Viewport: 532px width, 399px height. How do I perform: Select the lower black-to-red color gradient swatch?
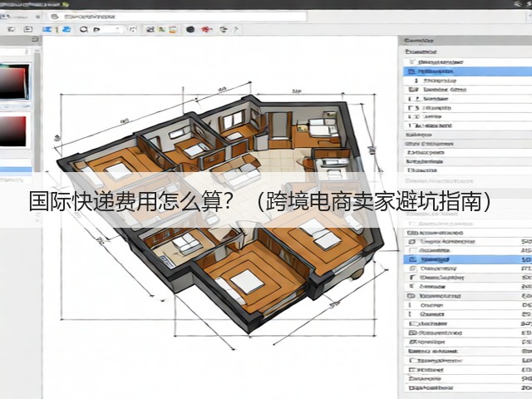[x=13, y=131]
